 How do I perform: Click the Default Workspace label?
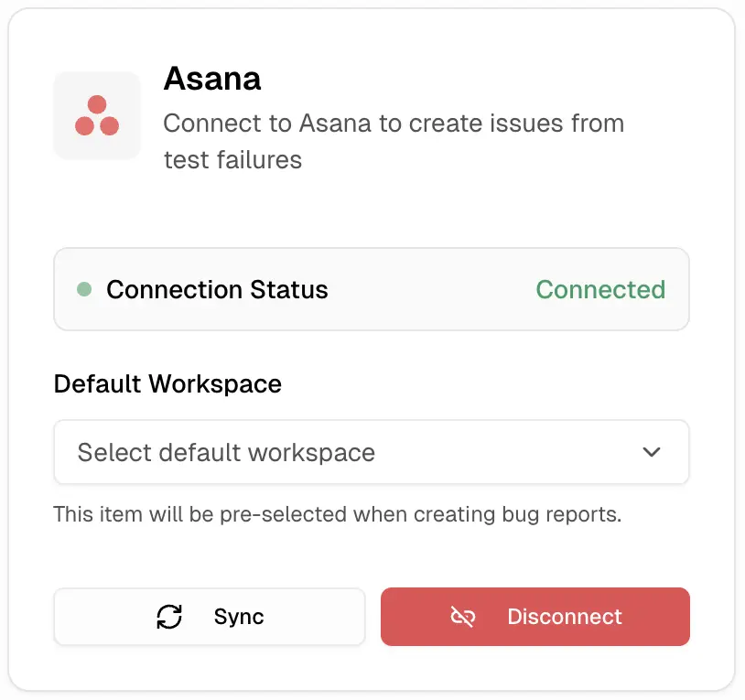pyautogui.click(x=167, y=383)
